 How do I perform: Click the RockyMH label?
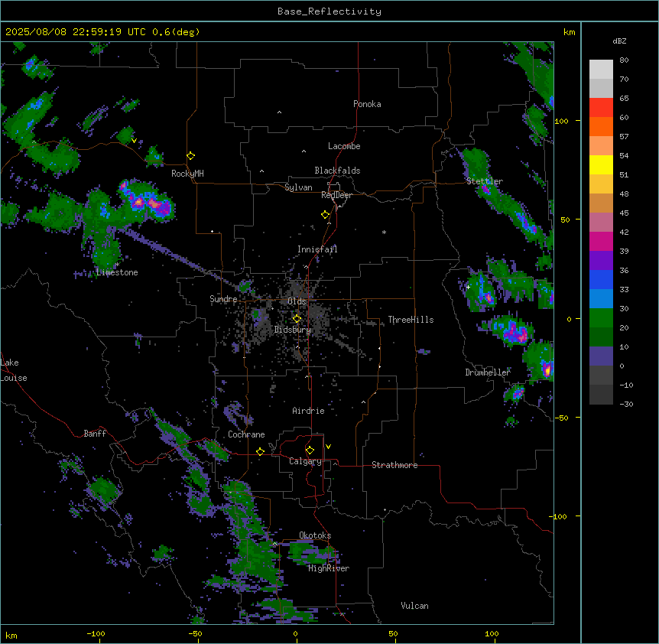click(x=187, y=173)
